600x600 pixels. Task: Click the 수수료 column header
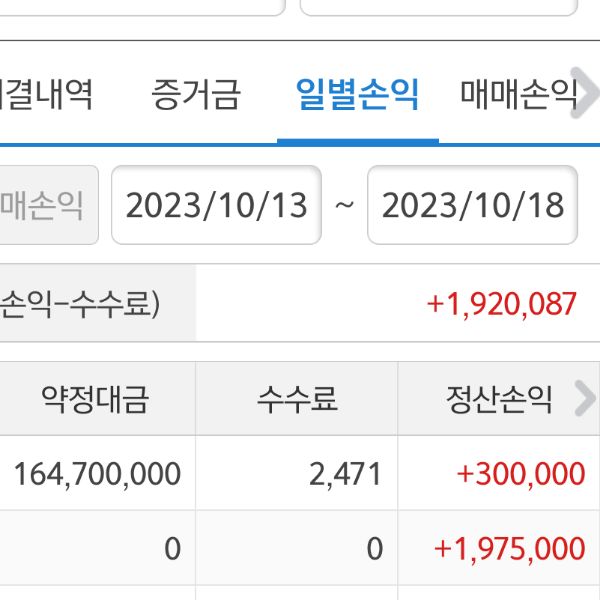click(x=297, y=400)
